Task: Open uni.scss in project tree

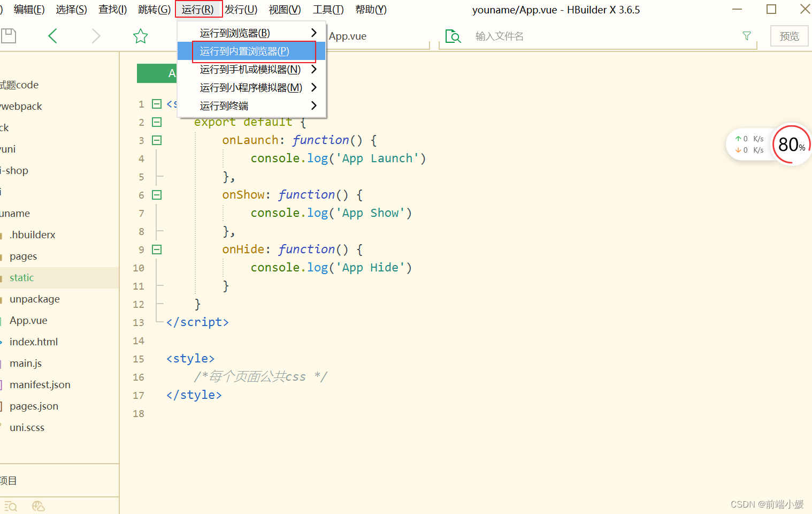Action: pos(27,427)
